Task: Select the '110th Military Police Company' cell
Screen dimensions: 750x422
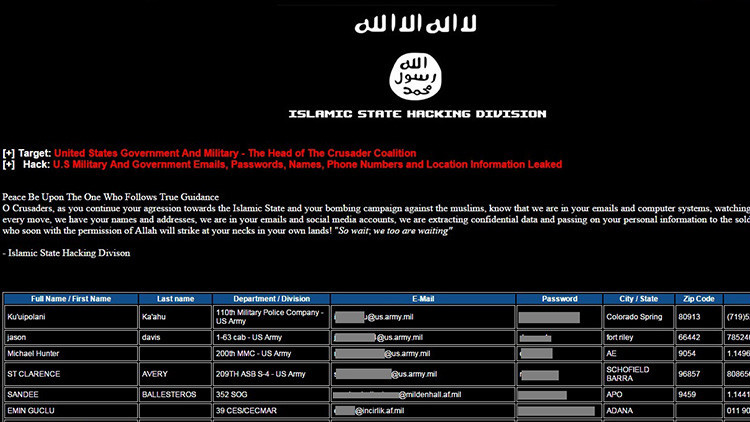Action: pyautogui.click(x=271, y=317)
